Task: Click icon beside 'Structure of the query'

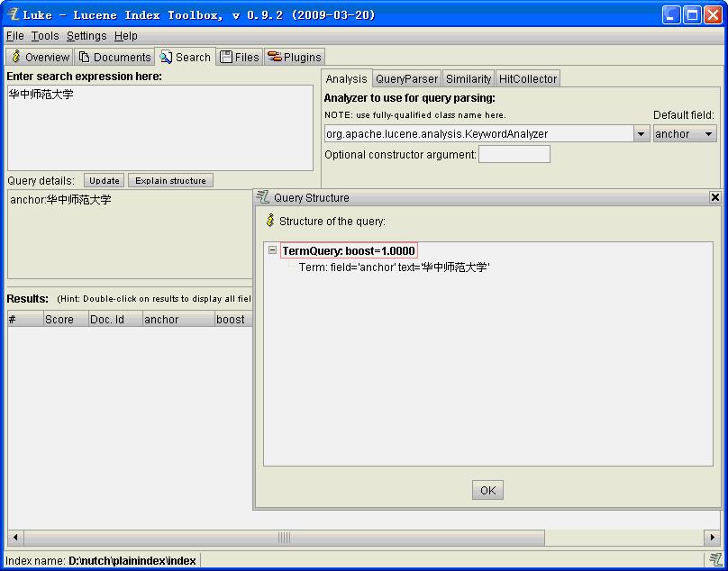Action: (x=270, y=221)
